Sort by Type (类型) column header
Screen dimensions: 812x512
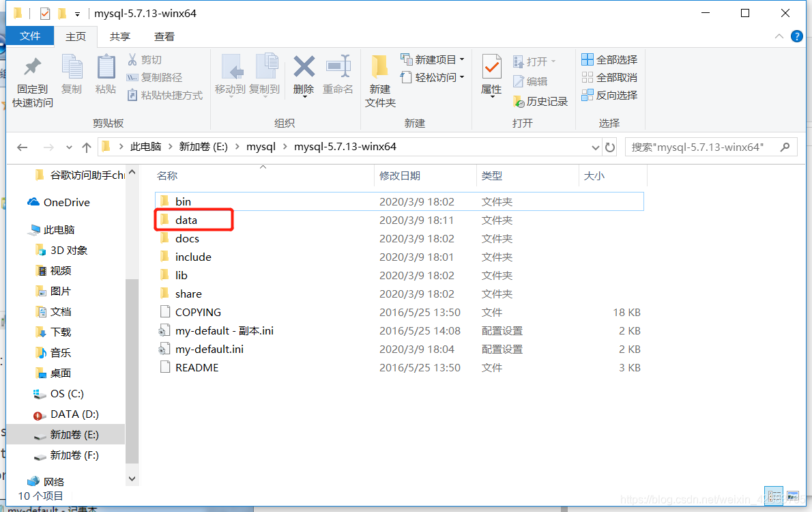click(x=527, y=175)
